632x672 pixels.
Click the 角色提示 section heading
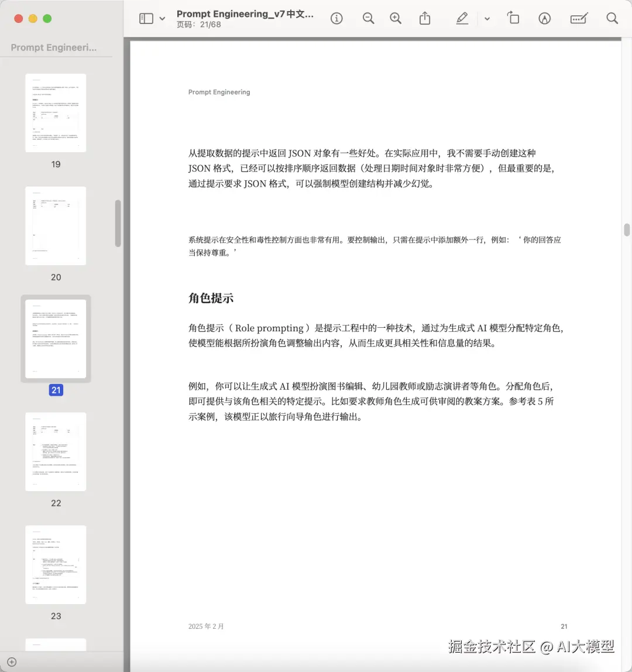coord(211,299)
